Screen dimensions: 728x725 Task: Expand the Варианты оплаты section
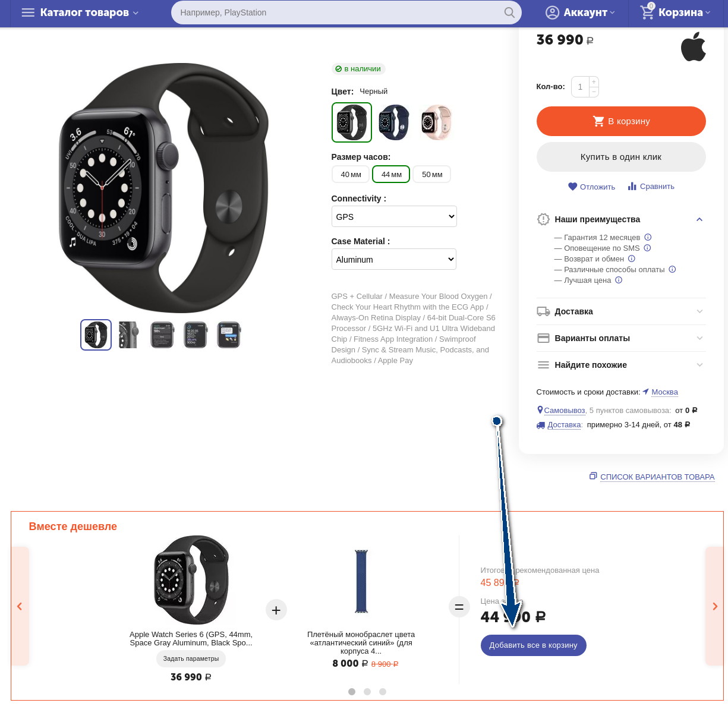click(x=621, y=338)
